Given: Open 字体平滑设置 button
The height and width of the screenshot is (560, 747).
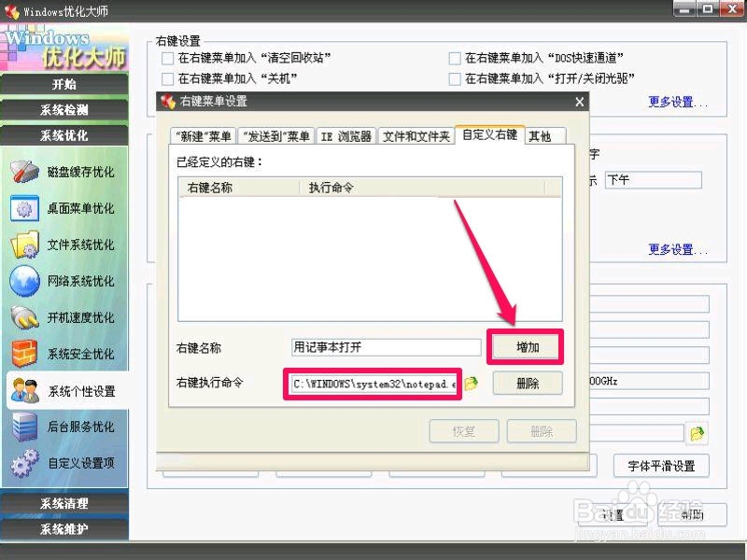Looking at the screenshot, I should 661,466.
